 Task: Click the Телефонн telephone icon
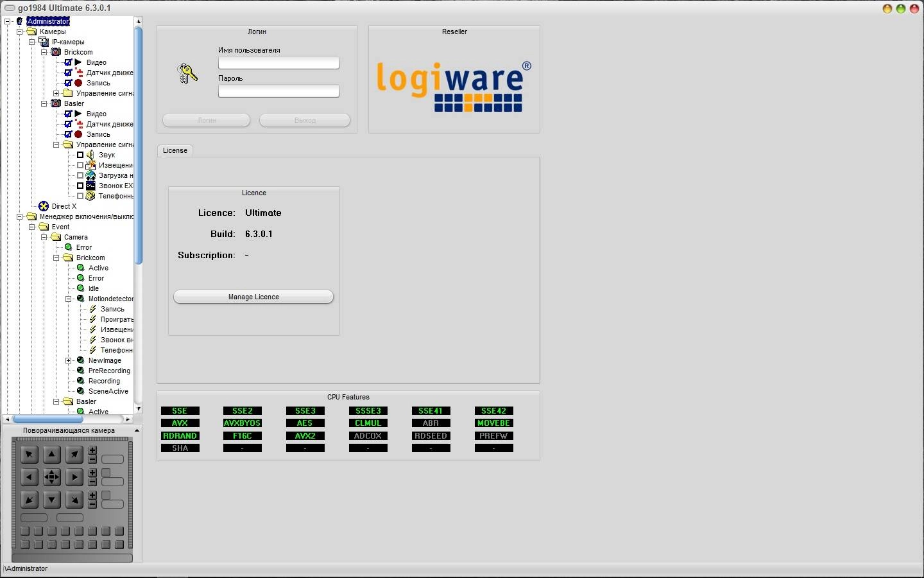tap(90, 196)
